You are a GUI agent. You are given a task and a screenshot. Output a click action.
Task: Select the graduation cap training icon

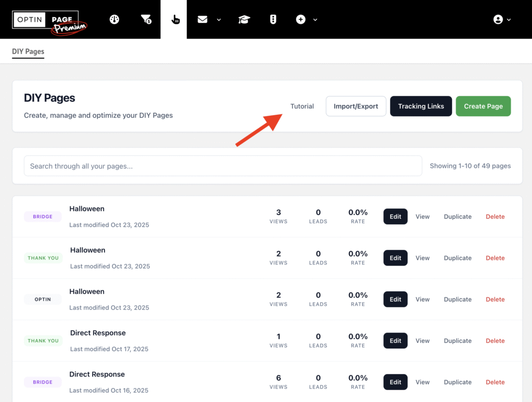pos(244,19)
